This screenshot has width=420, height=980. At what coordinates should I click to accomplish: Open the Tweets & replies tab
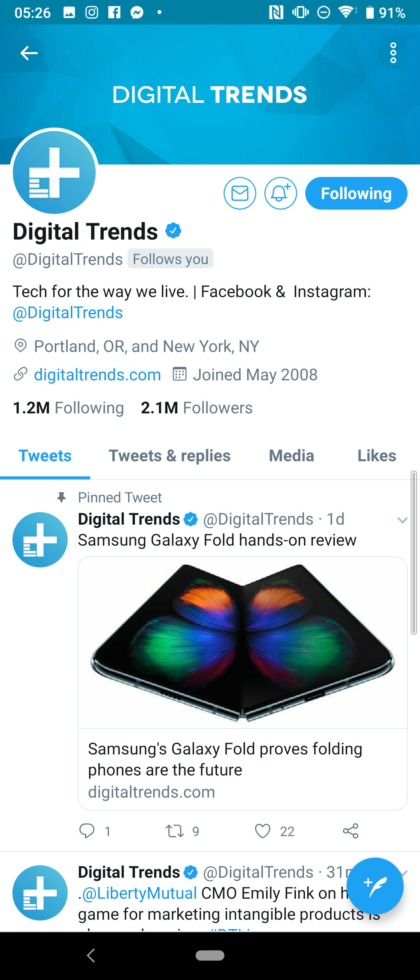click(169, 455)
